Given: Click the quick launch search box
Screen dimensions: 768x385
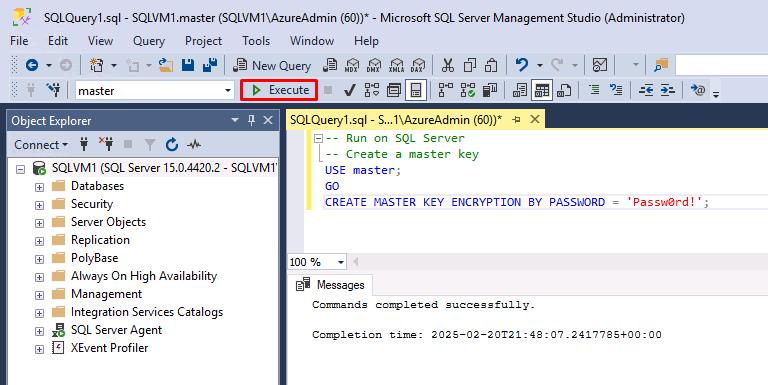Looking at the screenshot, I should pos(721,65).
